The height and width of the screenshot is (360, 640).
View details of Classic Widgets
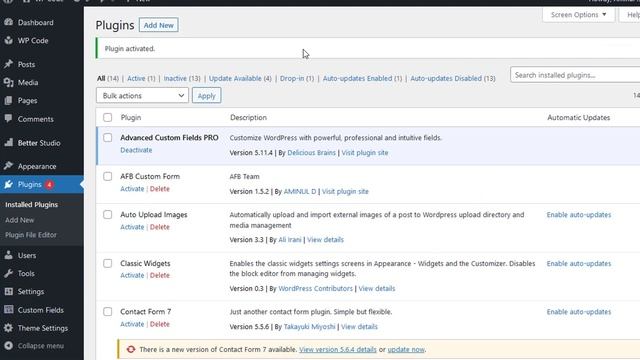coord(377,289)
